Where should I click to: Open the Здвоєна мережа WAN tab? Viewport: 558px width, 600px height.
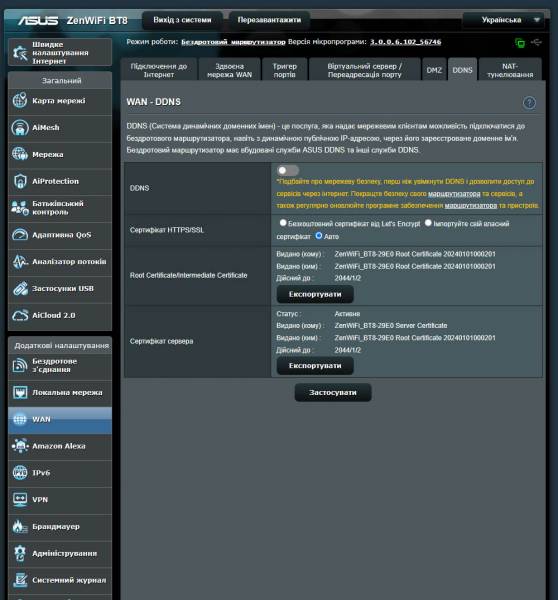tap(230, 70)
